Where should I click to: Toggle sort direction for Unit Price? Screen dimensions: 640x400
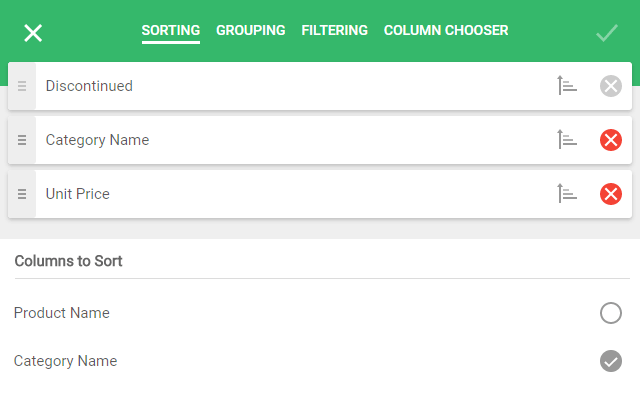point(567,194)
